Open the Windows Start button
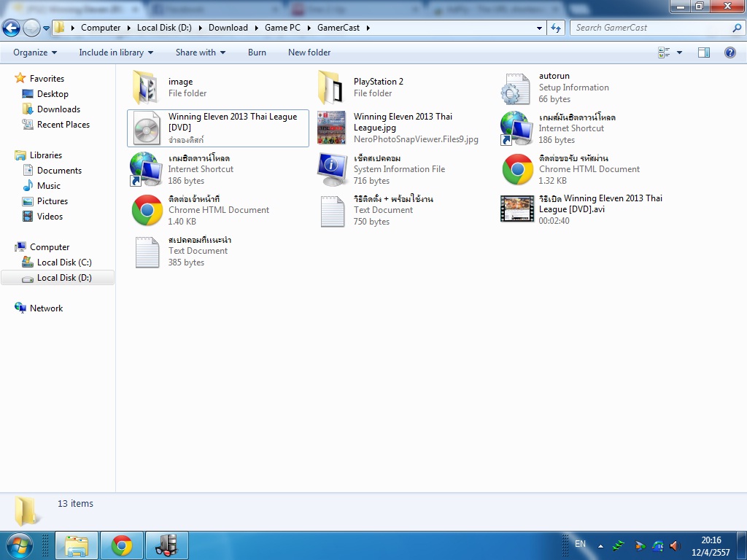 click(19, 545)
